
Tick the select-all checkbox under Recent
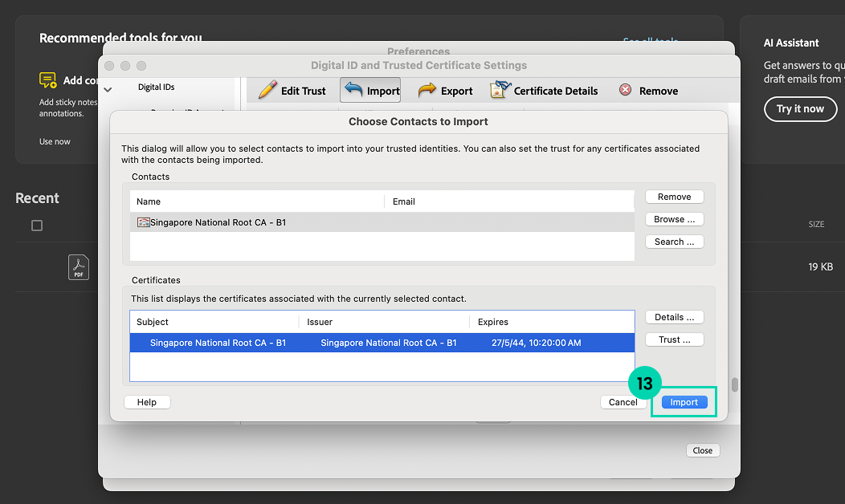[37, 226]
